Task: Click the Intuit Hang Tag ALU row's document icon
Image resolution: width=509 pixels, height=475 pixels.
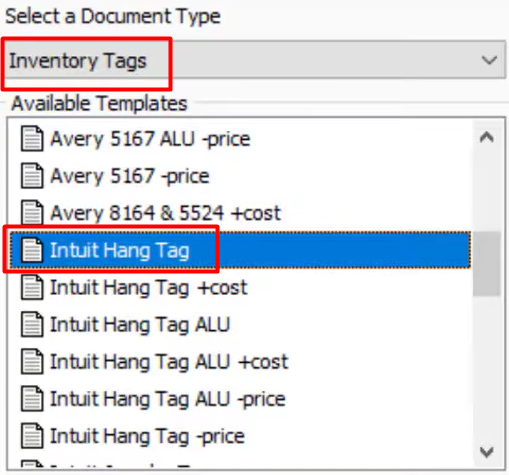Action: point(32,325)
